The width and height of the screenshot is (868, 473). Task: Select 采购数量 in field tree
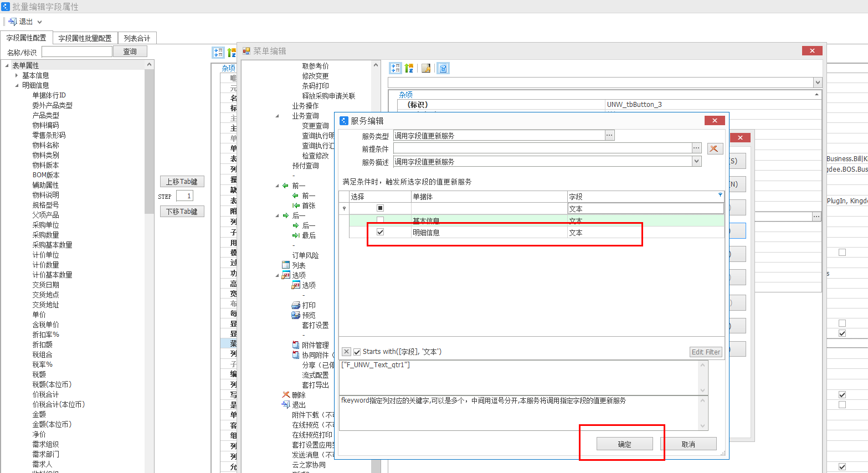point(45,235)
